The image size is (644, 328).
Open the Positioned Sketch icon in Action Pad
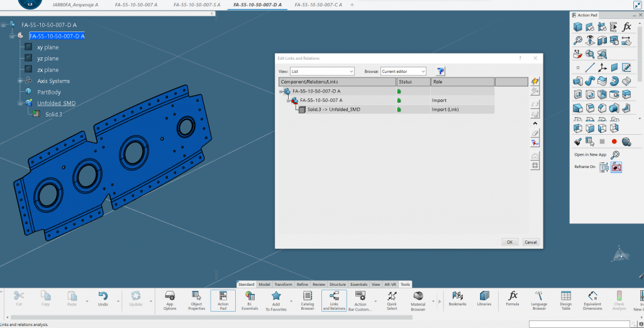[x=626, y=67]
